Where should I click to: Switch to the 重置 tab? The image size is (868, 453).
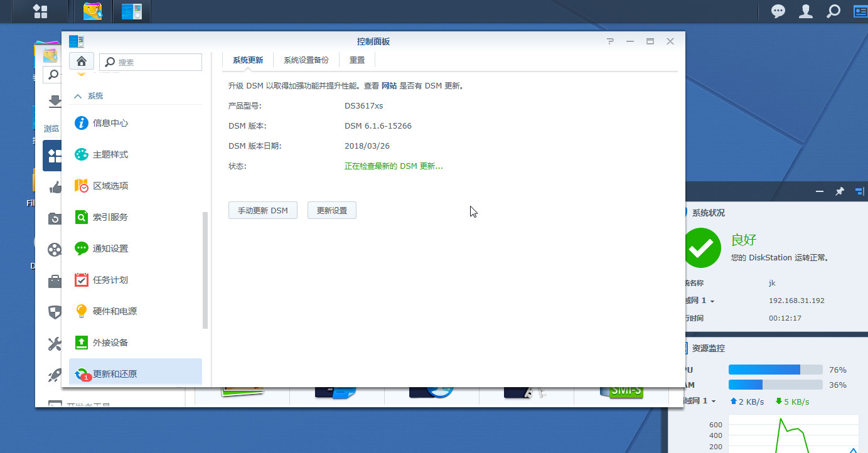(x=356, y=60)
